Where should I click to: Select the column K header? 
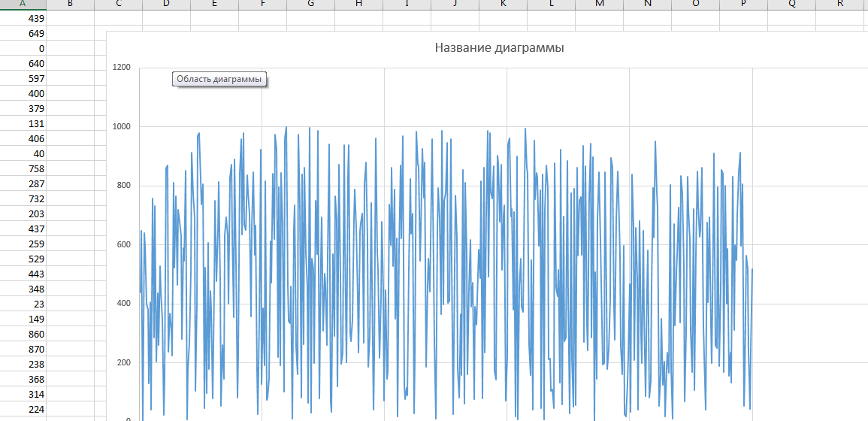pyautogui.click(x=503, y=4)
